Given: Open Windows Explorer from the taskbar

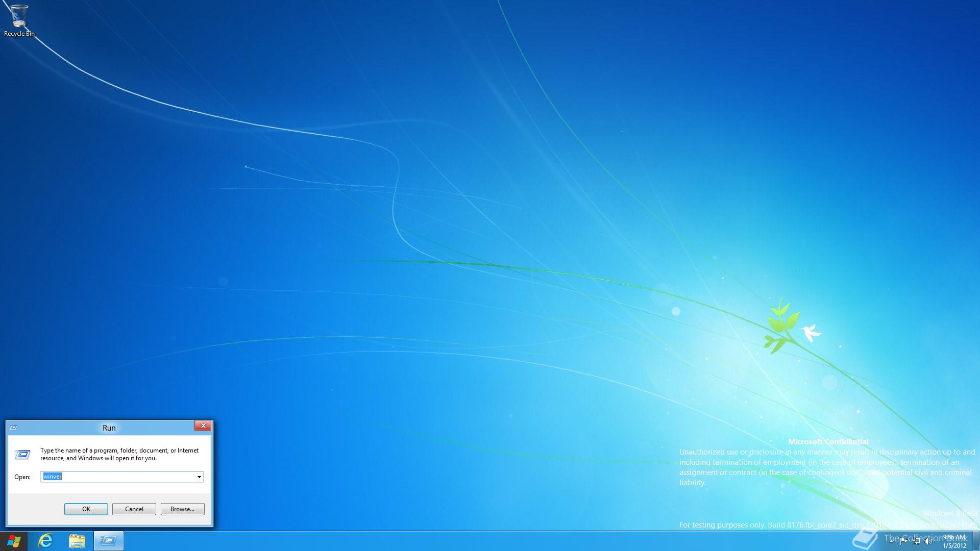Looking at the screenshot, I should click(77, 541).
